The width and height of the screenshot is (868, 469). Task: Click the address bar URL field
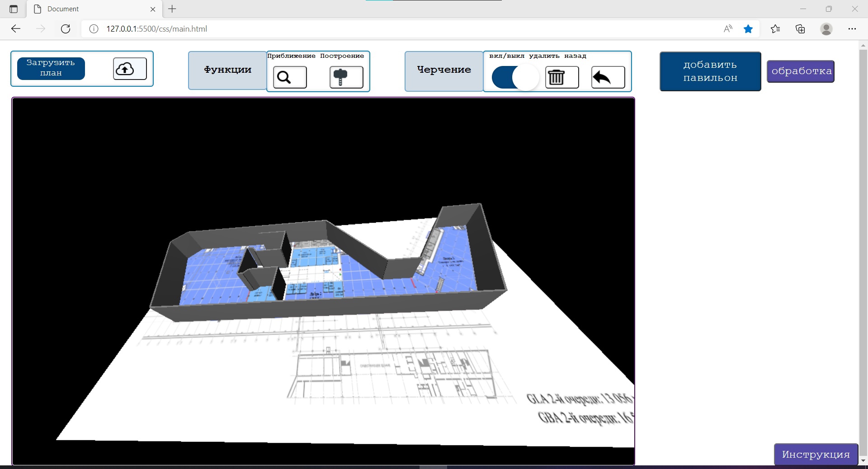pos(362,29)
